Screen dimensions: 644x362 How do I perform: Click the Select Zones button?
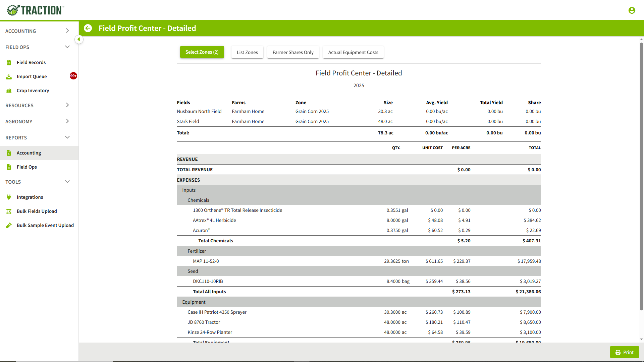coord(202,52)
